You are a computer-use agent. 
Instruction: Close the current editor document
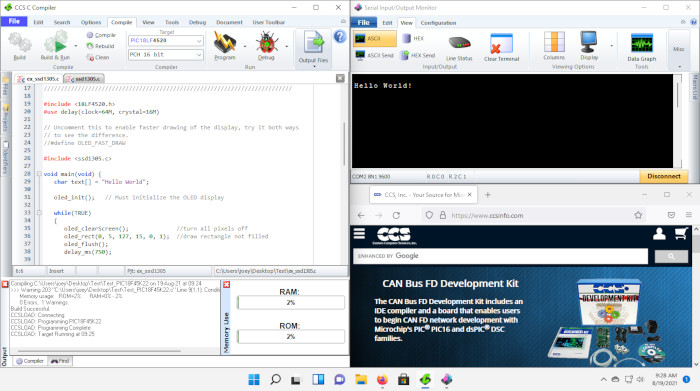coord(340,79)
